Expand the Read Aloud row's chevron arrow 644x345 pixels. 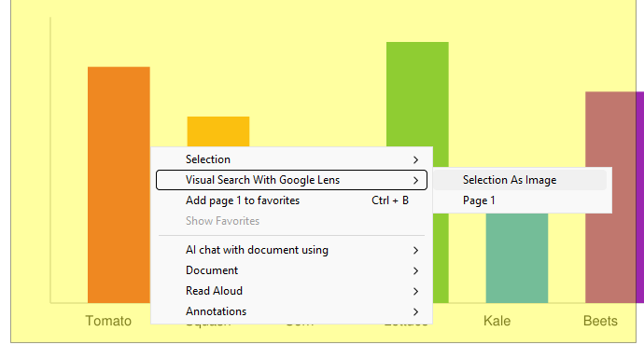tap(415, 291)
